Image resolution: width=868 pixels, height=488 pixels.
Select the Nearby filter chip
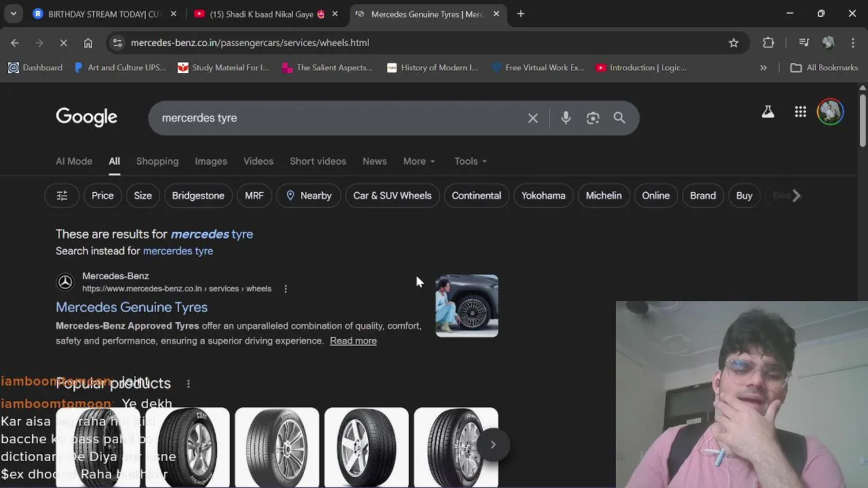[309, 196]
